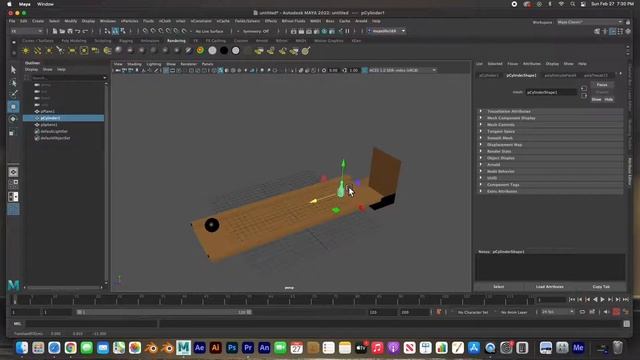Open the Windows menu in the Maya menu bar

pyautogui.click(x=108, y=21)
